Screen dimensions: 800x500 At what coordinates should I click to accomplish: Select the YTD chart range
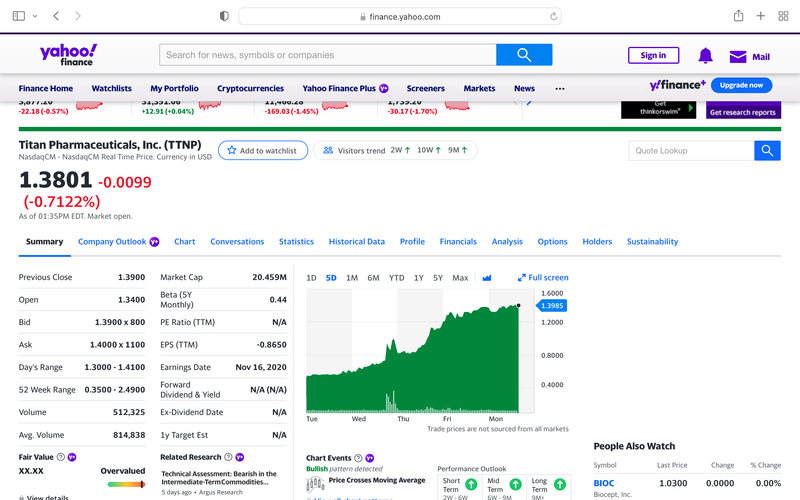pyautogui.click(x=396, y=278)
